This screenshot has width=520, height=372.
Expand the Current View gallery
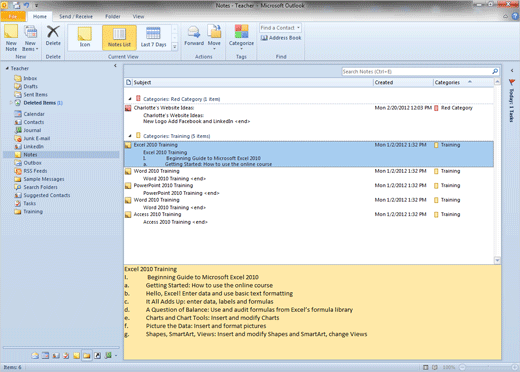coord(174,47)
